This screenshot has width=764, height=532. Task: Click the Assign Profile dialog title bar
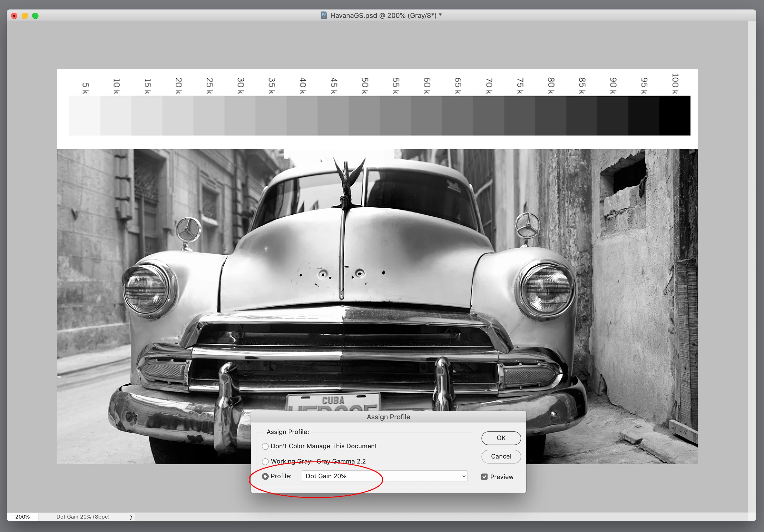pos(388,417)
